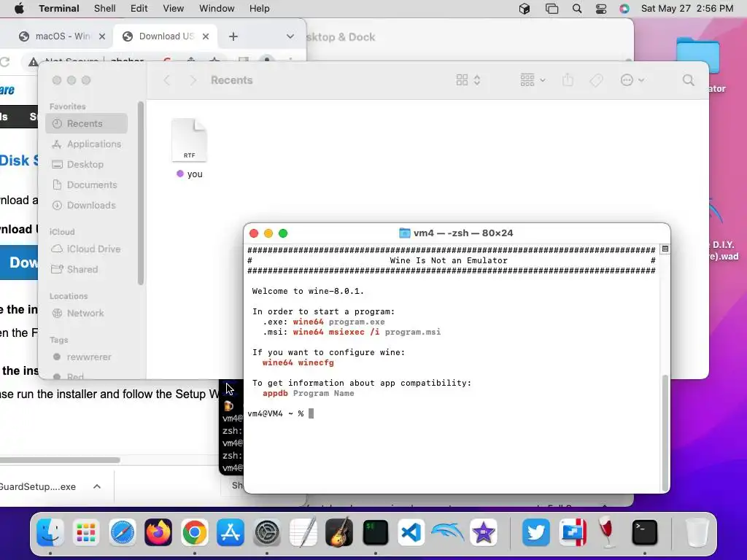Viewport: 747px width, 560px height.
Task: Select Shared in Finder sidebar
Action: (x=87, y=270)
